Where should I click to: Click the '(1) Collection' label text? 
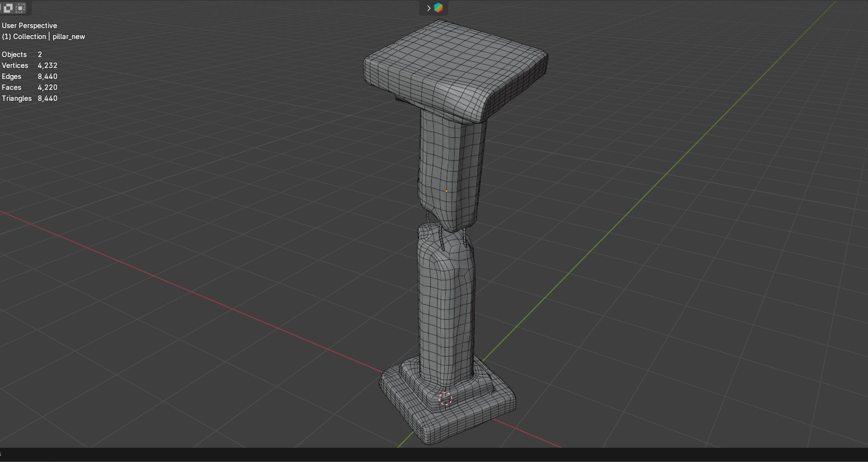pyautogui.click(x=24, y=37)
